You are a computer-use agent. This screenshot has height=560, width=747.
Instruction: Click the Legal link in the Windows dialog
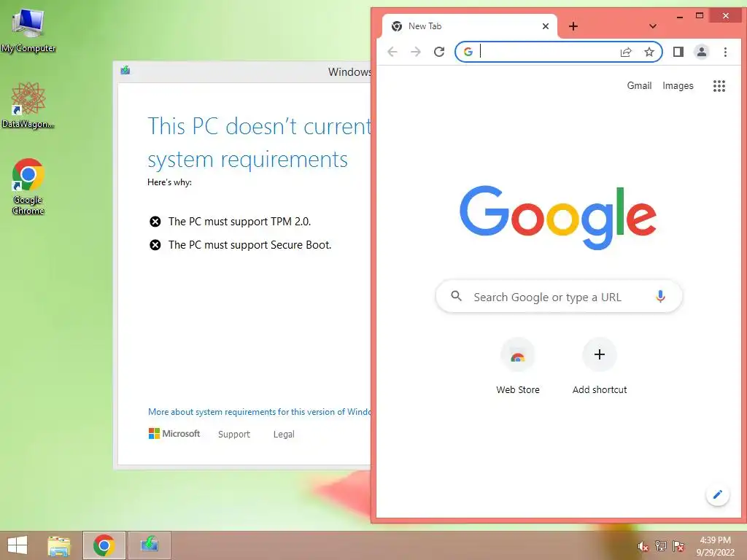[284, 435]
